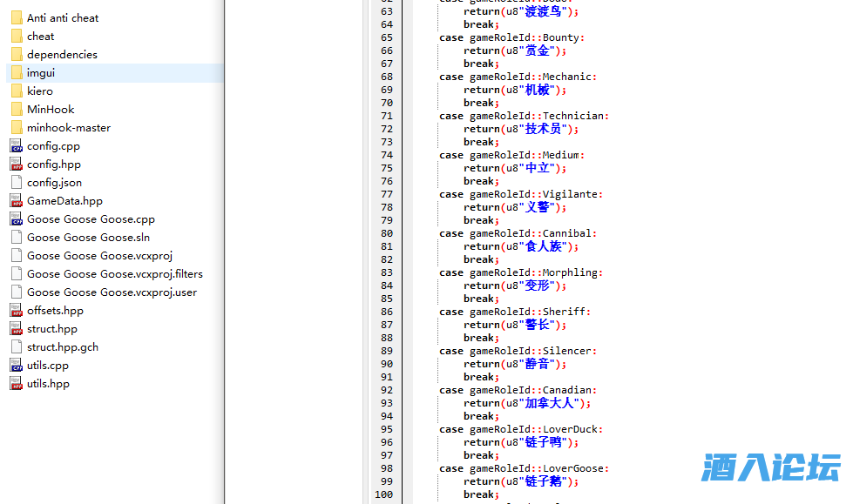Click the offsets.hpp file icon

pos(17,311)
